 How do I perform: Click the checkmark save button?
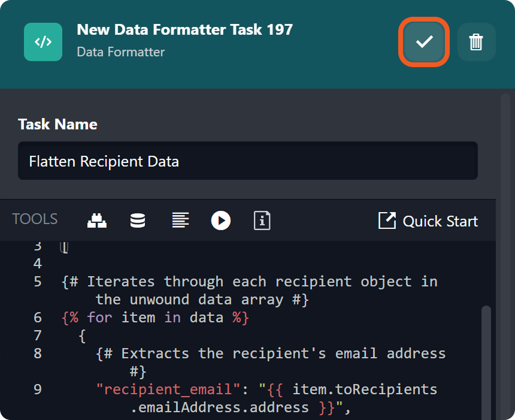[x=424, y=42]
